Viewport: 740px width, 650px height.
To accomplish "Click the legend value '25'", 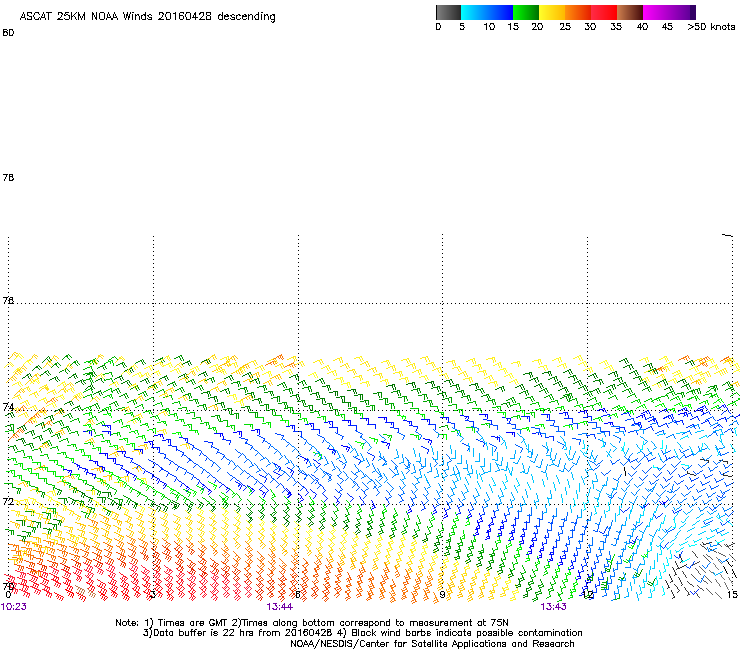I will click(565, 27).
